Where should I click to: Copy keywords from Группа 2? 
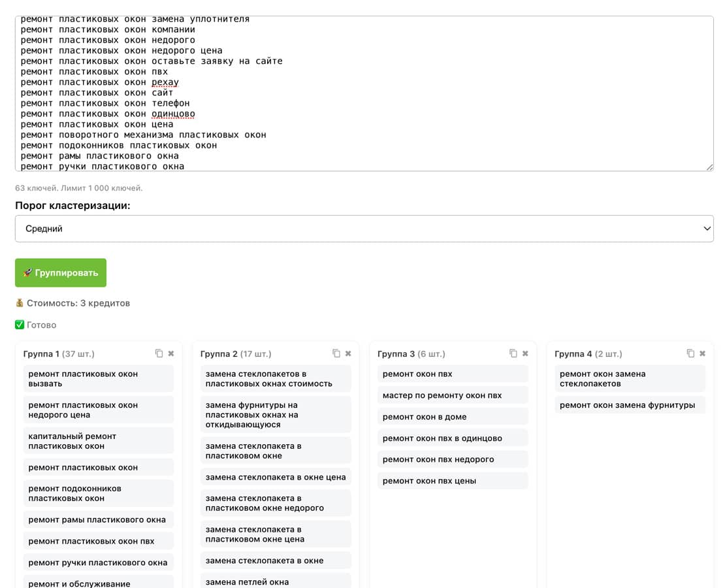point(336,353)
